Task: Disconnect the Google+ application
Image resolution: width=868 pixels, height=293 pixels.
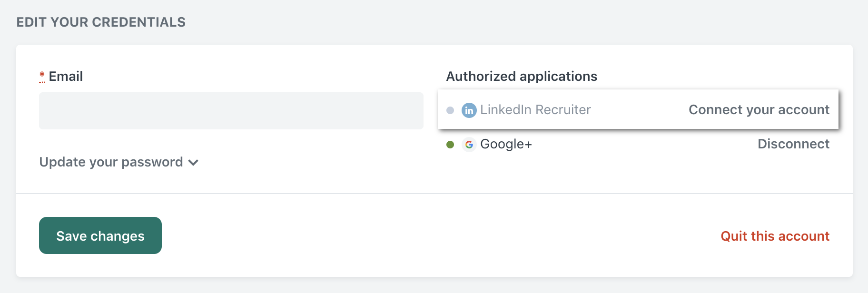Action: click(793, 144)
